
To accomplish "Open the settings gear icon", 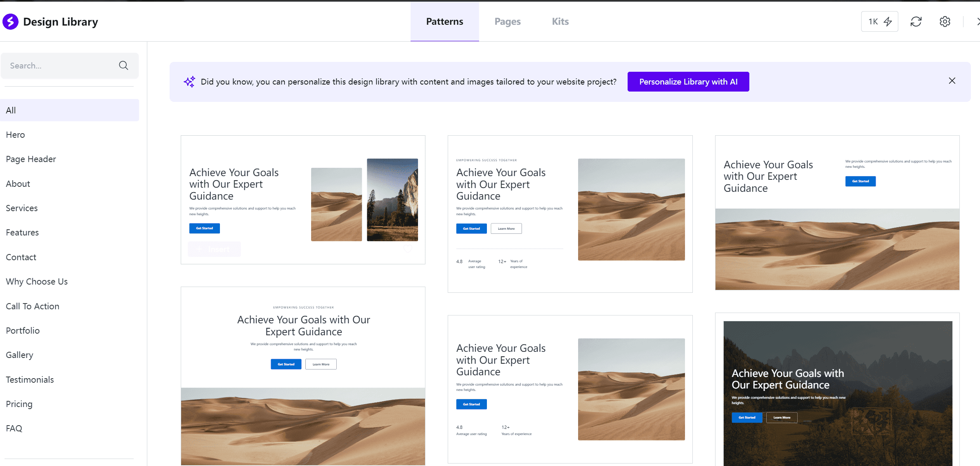I will pos(945,21).
